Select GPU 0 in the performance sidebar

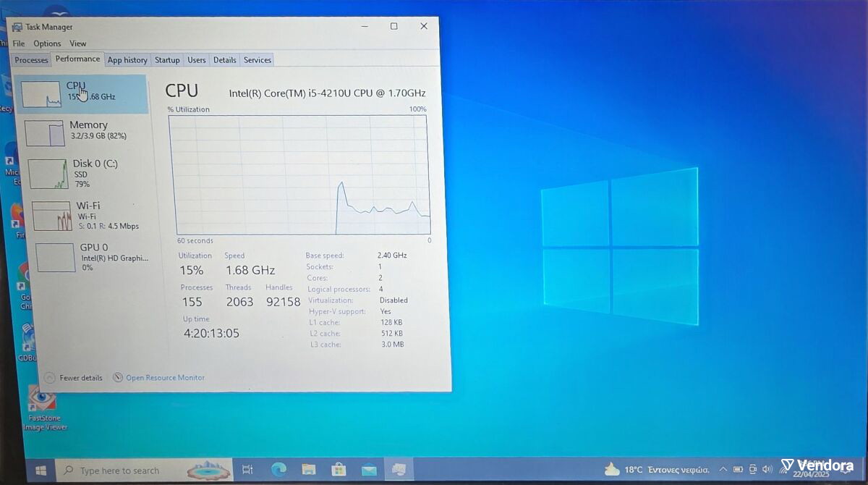point(92,257)
